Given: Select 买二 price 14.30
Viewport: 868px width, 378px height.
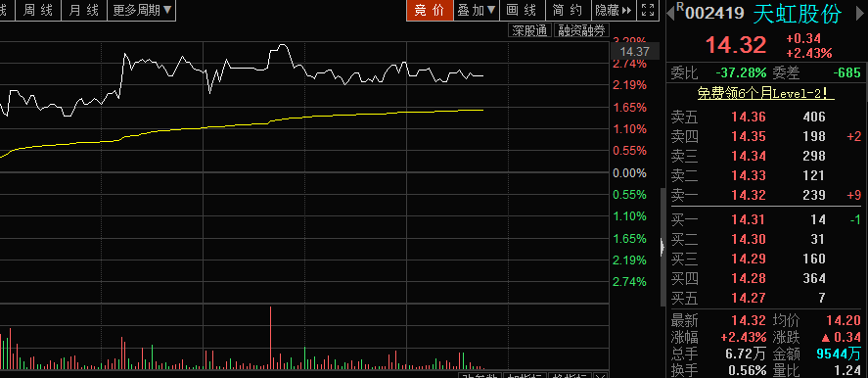Looking at the screenshot, I should pos(749,240).
